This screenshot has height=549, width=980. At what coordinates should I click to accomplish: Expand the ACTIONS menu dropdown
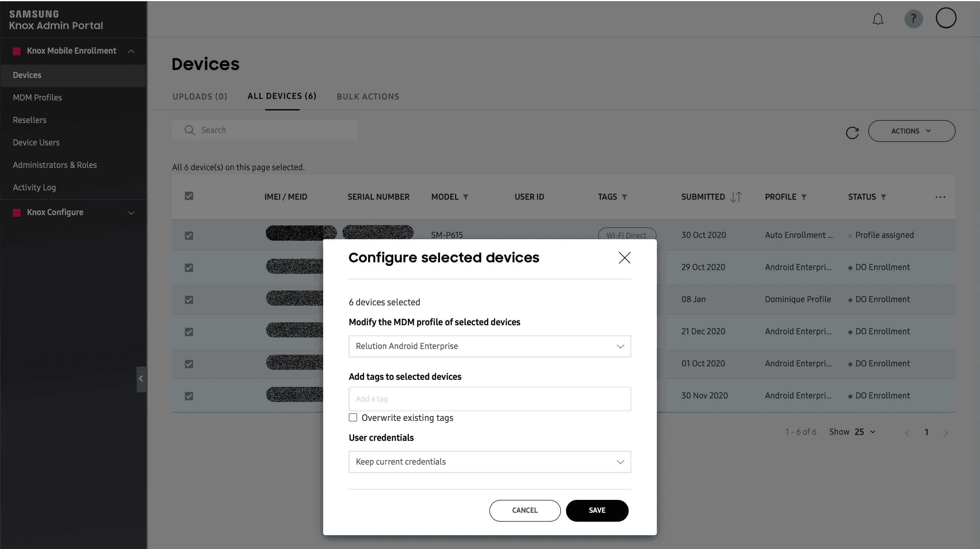coord(912,131)
